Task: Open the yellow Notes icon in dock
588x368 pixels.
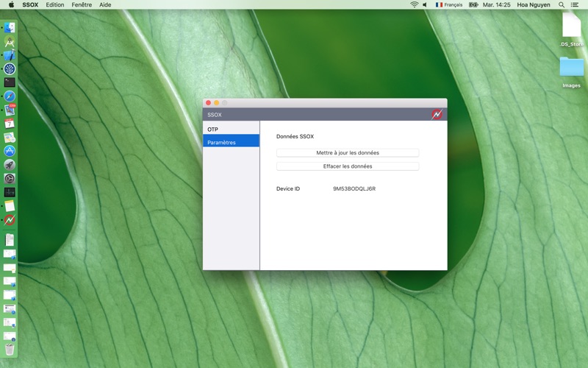Action: [x=10, y=206]
